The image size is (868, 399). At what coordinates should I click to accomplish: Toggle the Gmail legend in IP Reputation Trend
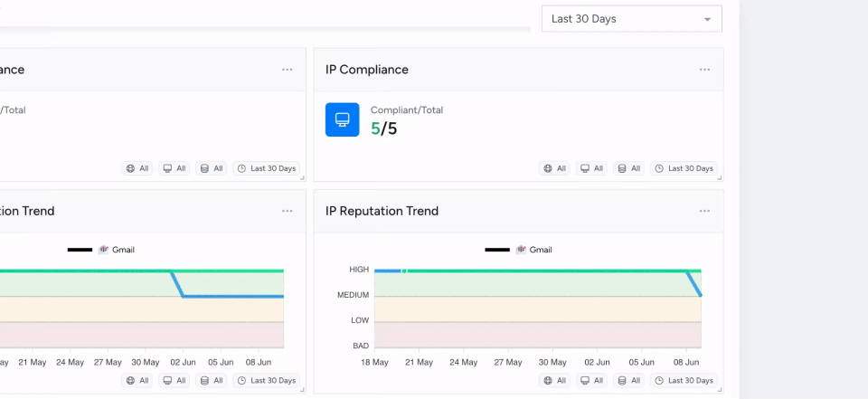pyautogui.click(x=534, y=250)
